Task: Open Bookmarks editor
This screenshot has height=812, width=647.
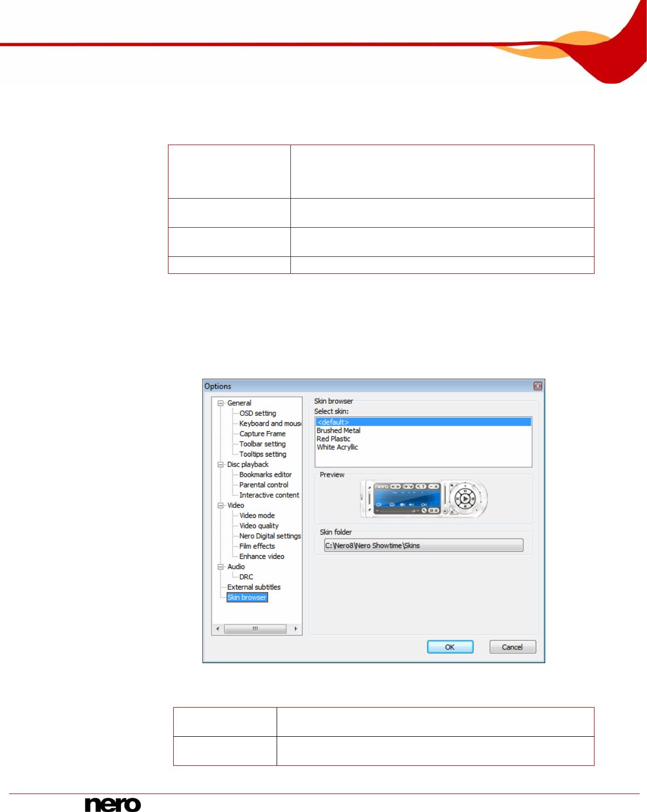Action: pyautogui.click(x=265, y=475)
